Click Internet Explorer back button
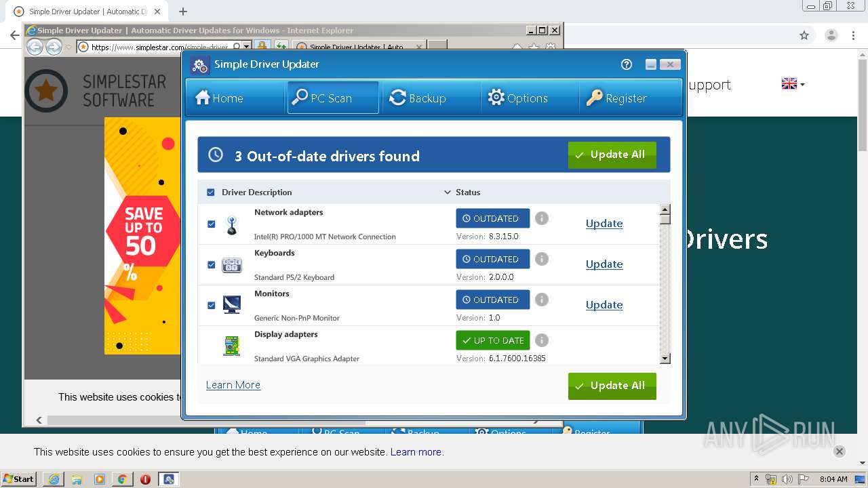 point(35,47)
